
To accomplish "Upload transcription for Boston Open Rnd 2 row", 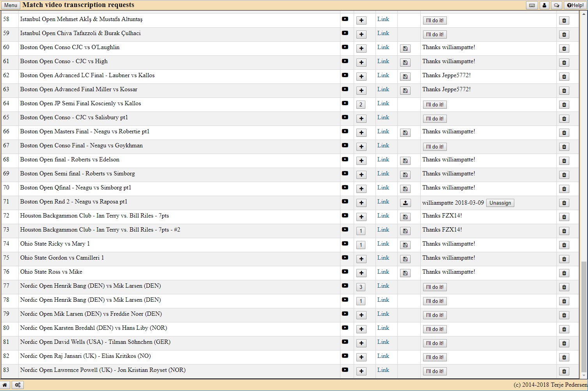I will (405, 203).
